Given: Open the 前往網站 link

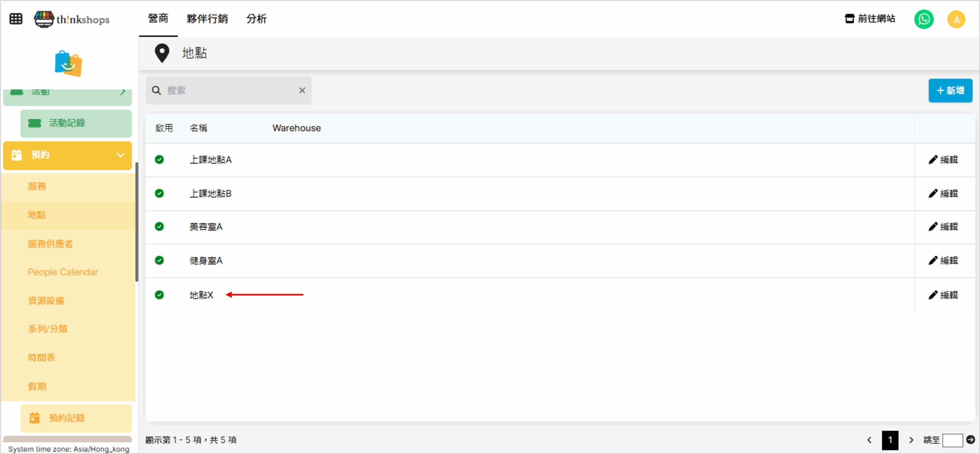Looking at the screenshot, I should 870,19.
